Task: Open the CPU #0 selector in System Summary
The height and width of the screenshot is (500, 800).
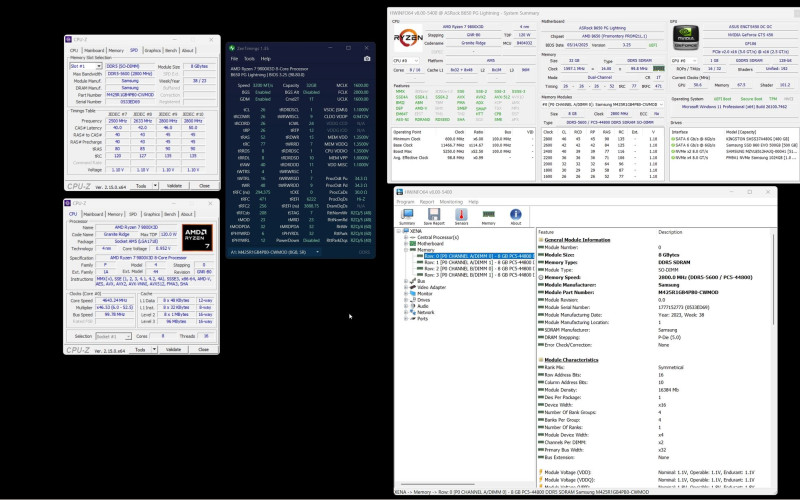Action: tap(406, 61)
